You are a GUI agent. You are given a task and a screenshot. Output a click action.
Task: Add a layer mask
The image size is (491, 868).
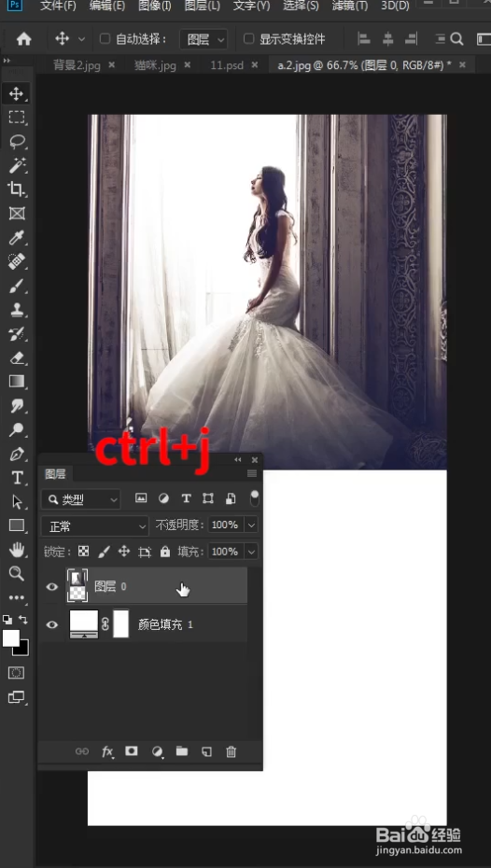[x=132, y=750]
